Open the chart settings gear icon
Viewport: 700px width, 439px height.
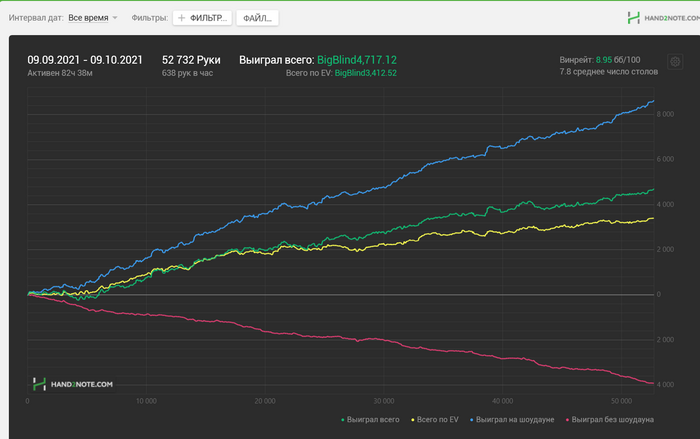(x=675, y=62)
